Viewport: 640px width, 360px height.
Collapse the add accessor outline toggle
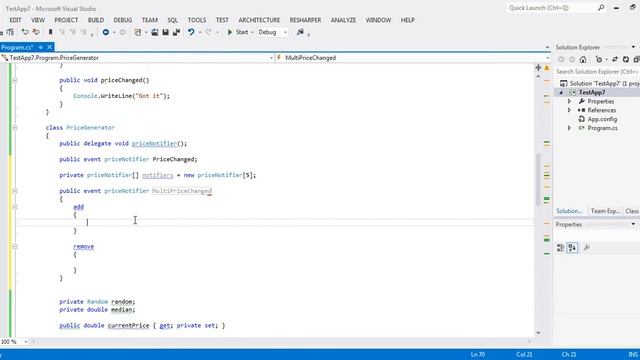15,207
